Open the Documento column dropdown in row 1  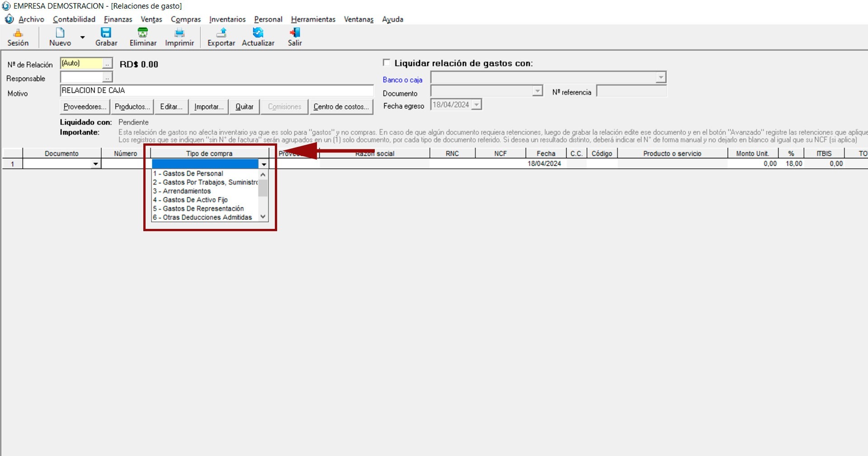(x=95, y=164)
